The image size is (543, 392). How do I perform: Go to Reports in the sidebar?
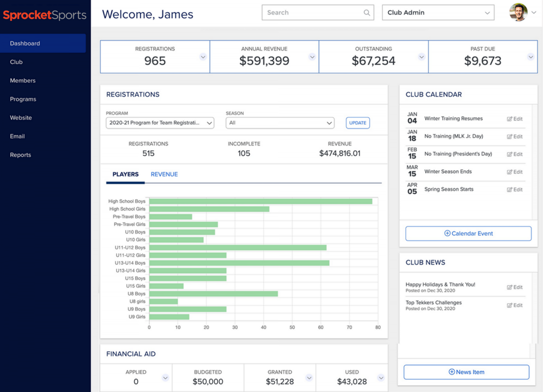point(20,155)
